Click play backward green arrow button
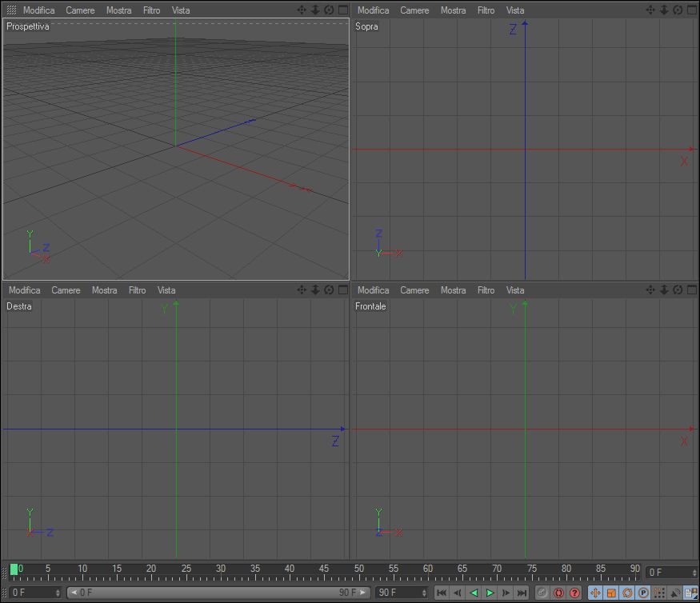 click(474, 593)
